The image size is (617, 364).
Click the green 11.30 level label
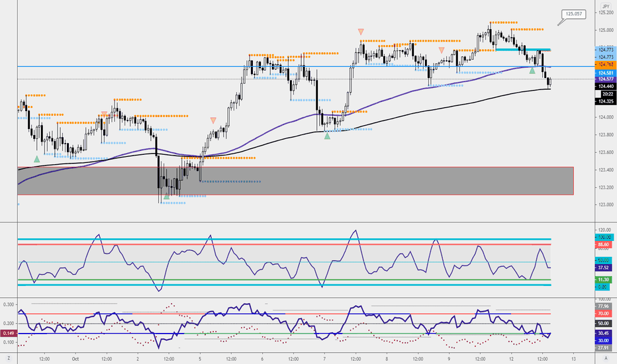pyautogui.click(x=604, y=280)
